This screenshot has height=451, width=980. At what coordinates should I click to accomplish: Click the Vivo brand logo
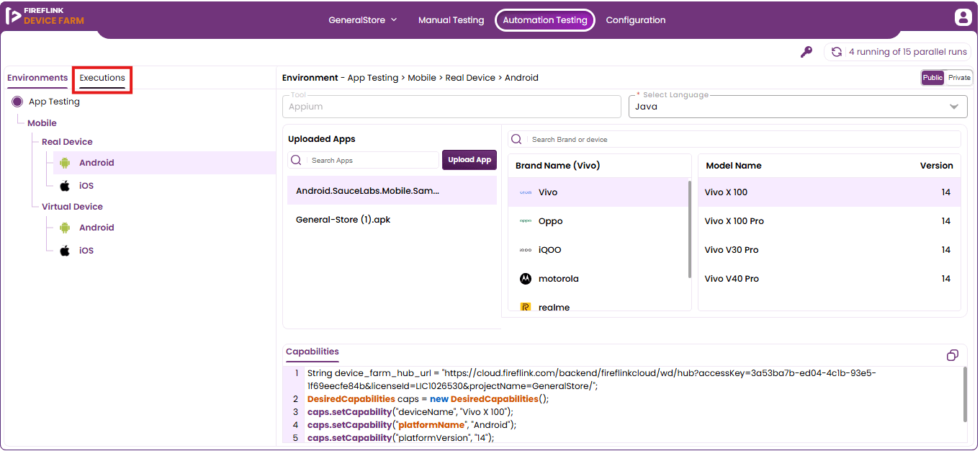(x=526, y=192)
